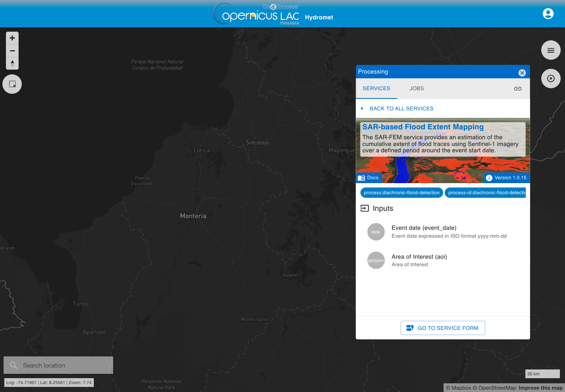Zoom out on the map
Screen dimensions: 565x392
tap(12, 51)
